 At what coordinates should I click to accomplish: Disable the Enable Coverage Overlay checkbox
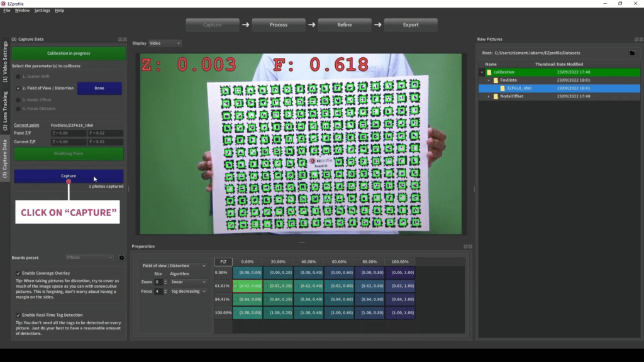[18, 273]
